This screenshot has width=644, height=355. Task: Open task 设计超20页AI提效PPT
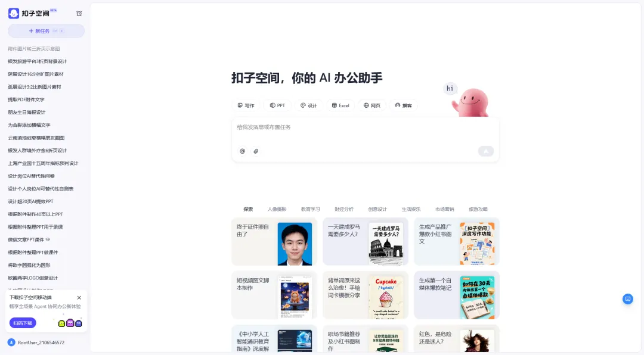31,201
